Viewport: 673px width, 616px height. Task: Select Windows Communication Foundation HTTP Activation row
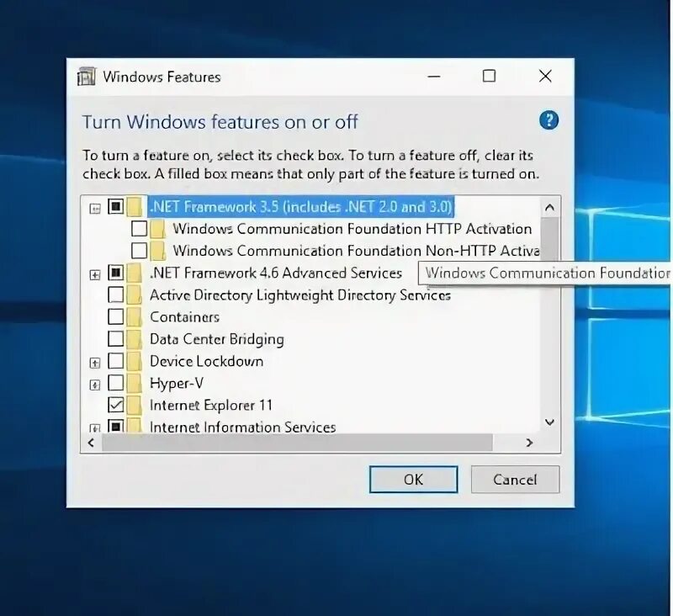[x=352, y=229]
